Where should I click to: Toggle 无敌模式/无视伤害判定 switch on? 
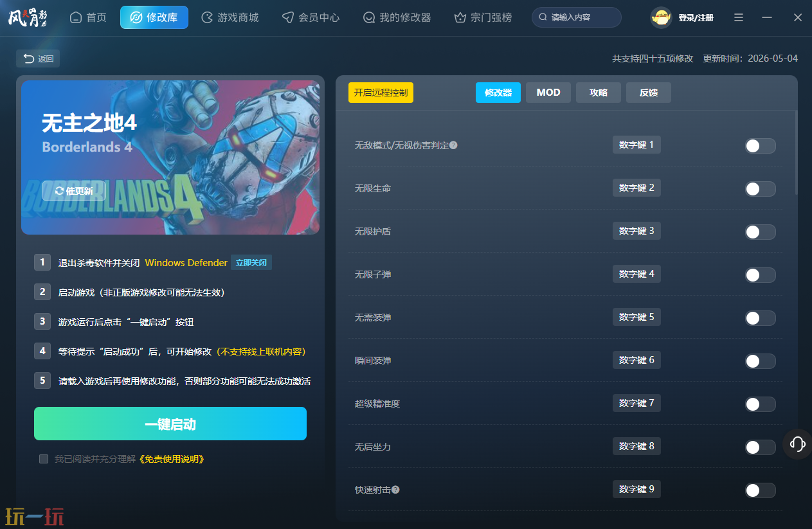[x=760, y=146]
